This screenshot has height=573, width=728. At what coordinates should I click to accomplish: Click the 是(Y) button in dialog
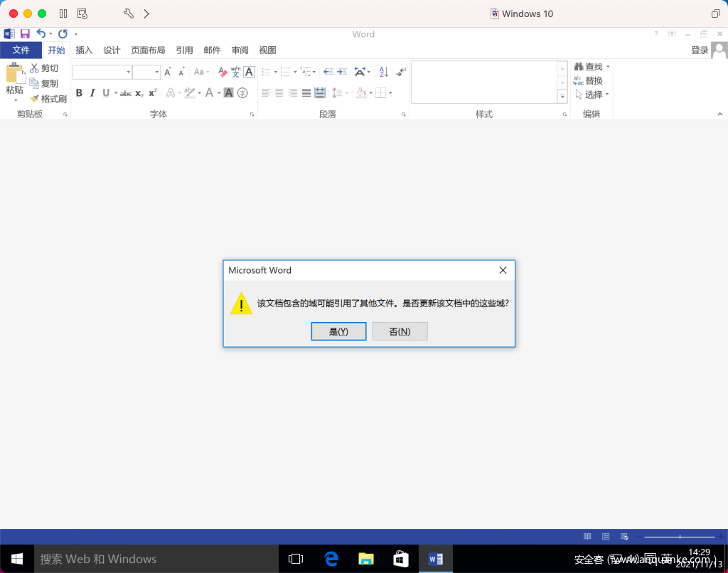(338, 331)
